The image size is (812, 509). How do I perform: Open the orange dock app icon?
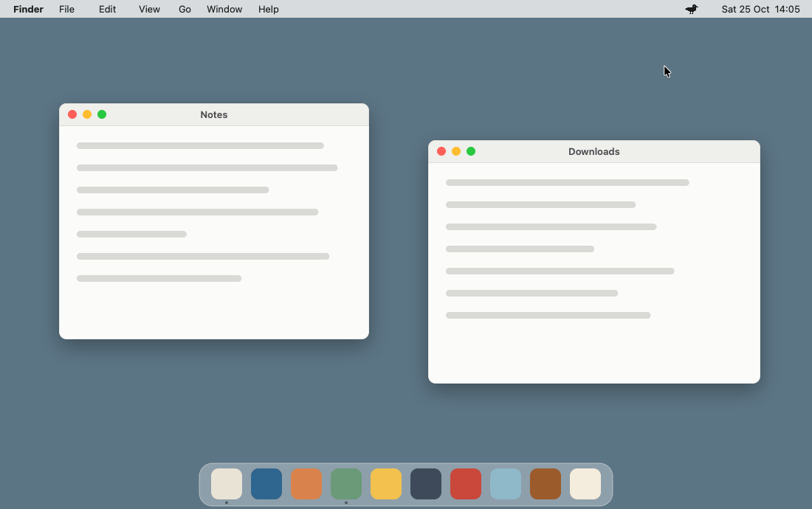coord(306,484)
